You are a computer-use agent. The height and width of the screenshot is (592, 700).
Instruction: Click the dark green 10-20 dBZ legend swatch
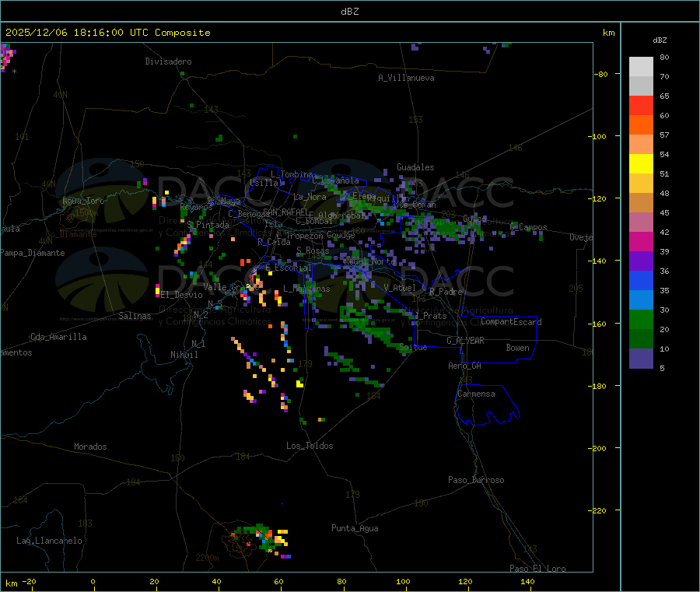(x=641, y=339)
